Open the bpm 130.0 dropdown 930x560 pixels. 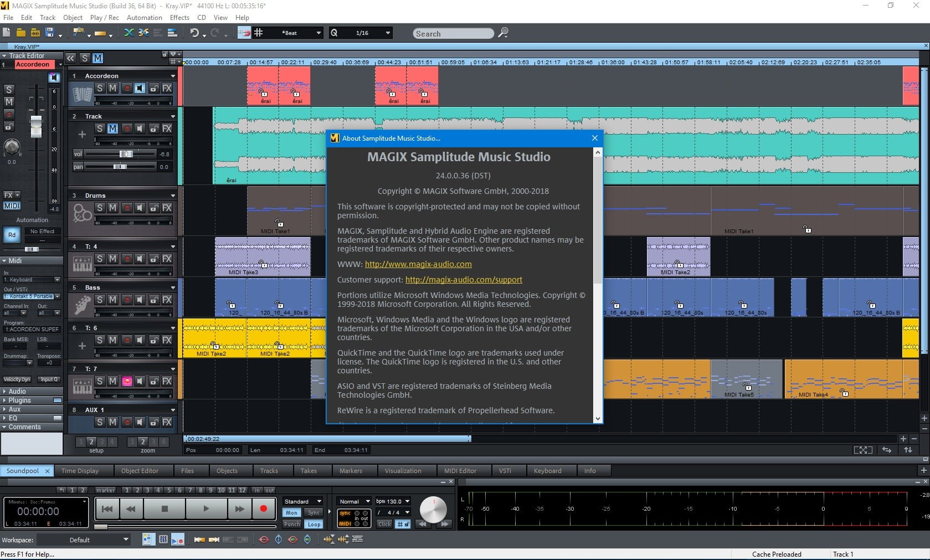coord(393,501)
